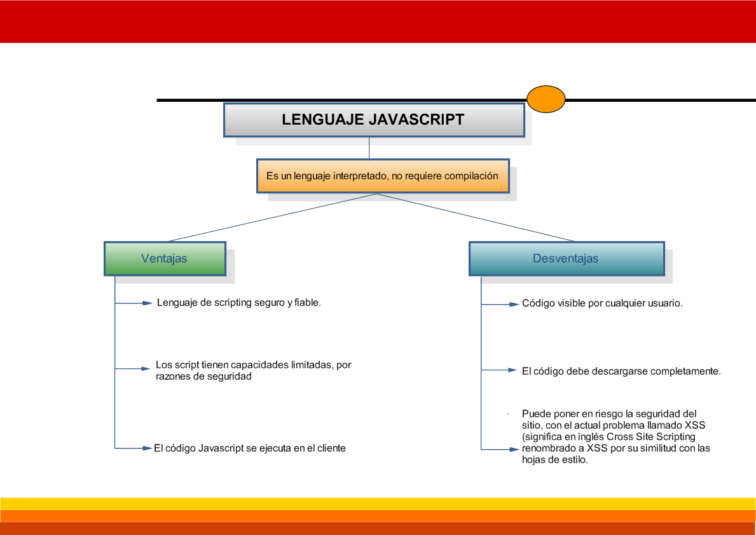Image resolution: width=756 pixels, height=535 pixels.
Task: Select the orange "Es un lenguaje interpretado" box
Action: [x=382, y=176]
